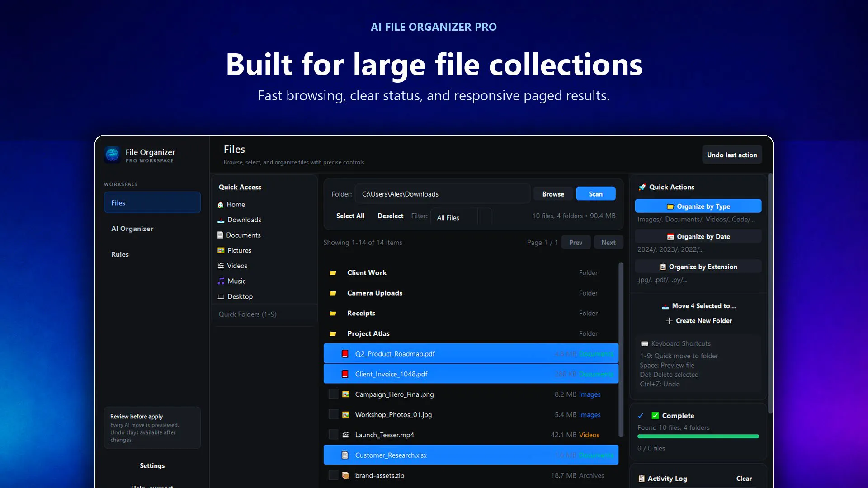Image resolution: width=868 pixels, height=488 pixels.
Task: Run Organize by Date
Action: (698, 237)
